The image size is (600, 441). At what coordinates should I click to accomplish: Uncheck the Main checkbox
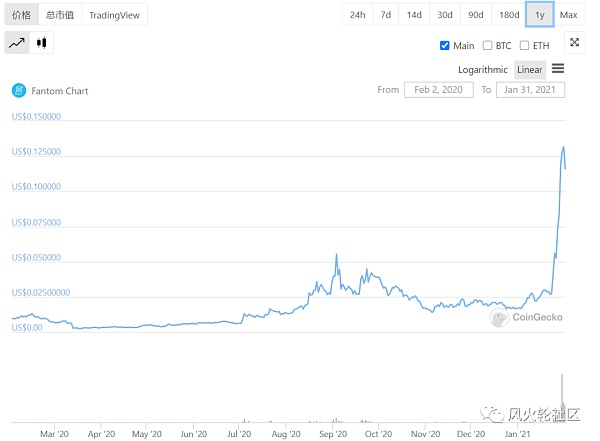pyautogui.click(x=445, y=46)
